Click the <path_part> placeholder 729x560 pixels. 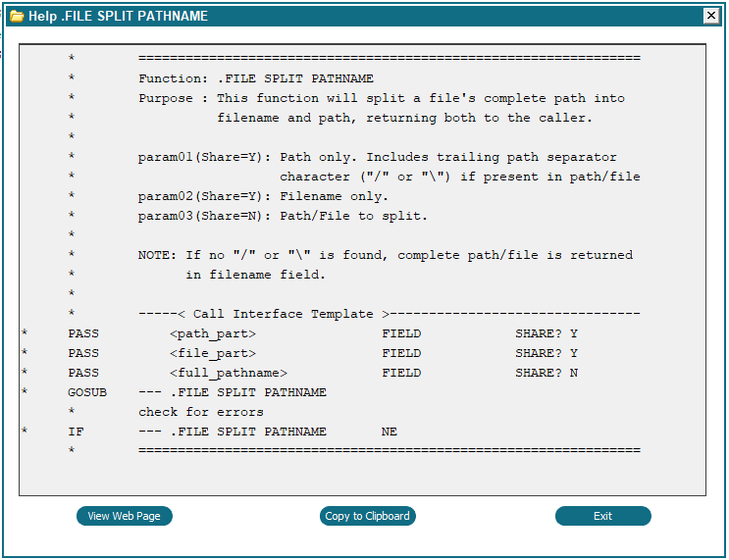point(213,333)
